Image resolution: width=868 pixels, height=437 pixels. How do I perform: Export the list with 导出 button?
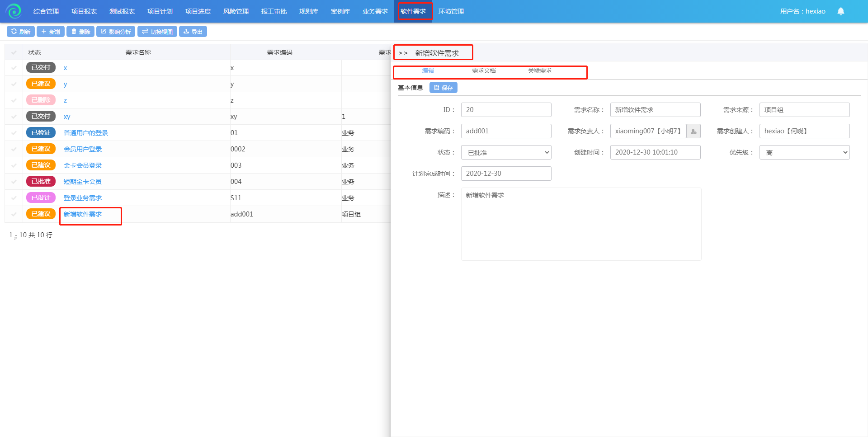pyautogui.click(x=193, y=32)
